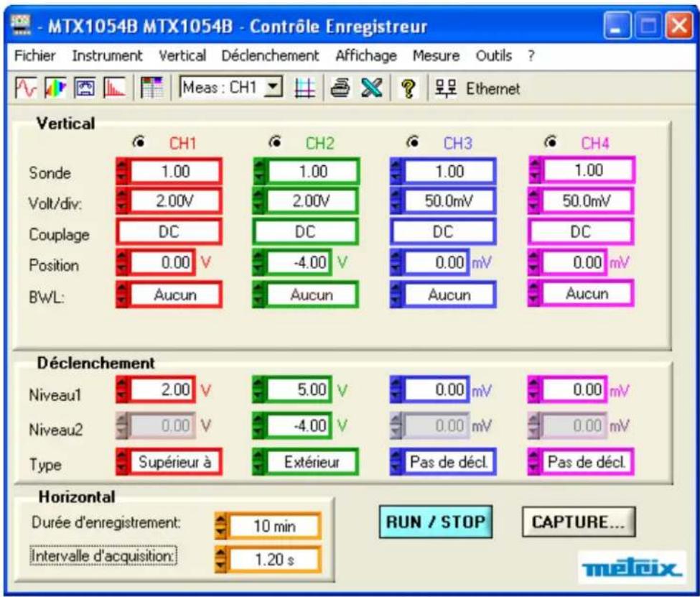This screenshot has height=597, width=700.
Task: Toggle CH3 Couplage DC field
Action: (443, 232)
